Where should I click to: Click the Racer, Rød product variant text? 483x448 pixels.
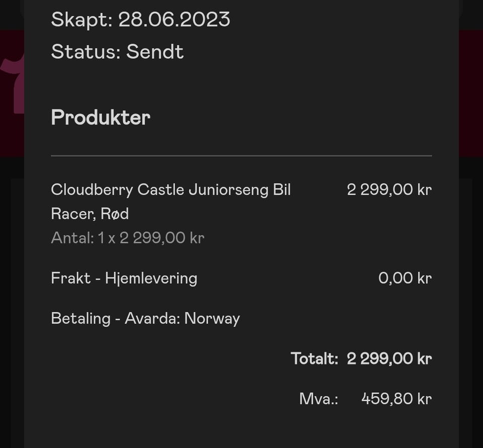click(x=90, y=214)
